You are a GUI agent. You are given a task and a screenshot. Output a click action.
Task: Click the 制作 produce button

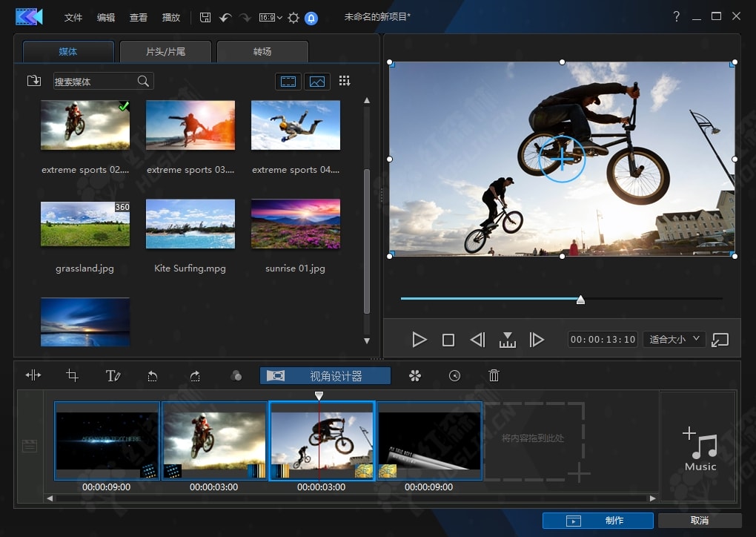(597, 521)
